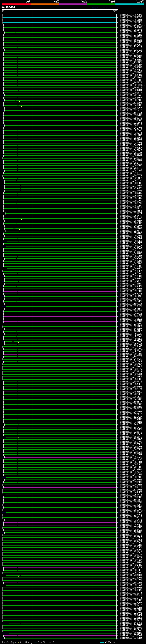146x644 pixels.
Task: Select label UniRef100_C7N478
Action: (131, 281)
